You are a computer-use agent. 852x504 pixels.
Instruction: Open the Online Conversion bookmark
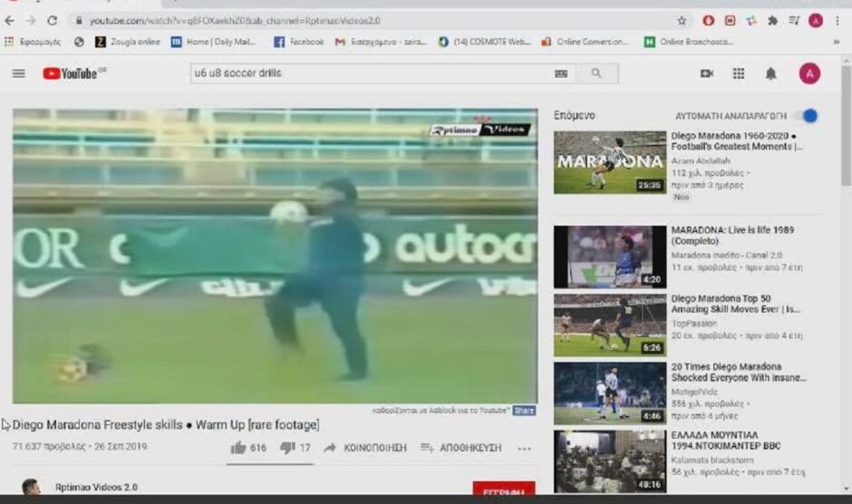[x=585, y=42]
